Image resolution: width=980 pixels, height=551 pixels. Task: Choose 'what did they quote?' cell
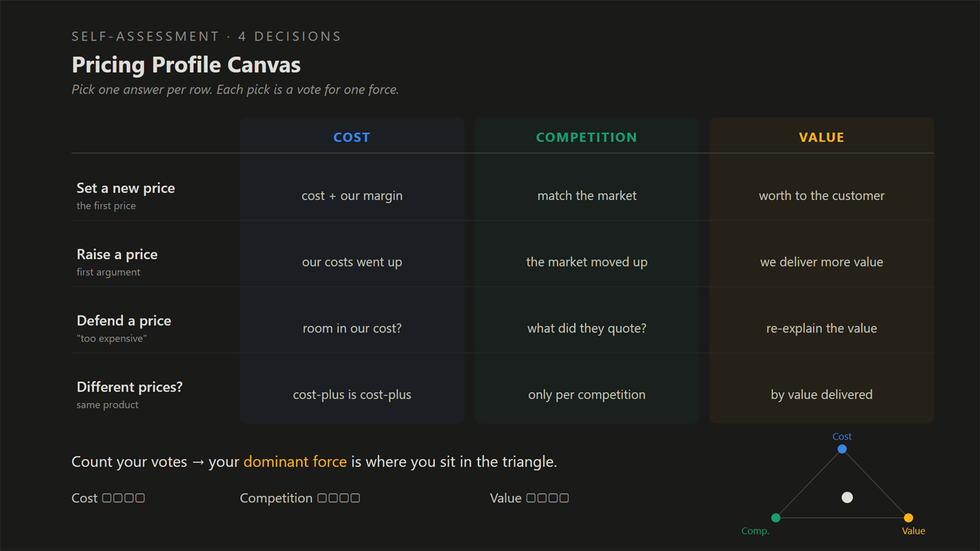point(587,328)
